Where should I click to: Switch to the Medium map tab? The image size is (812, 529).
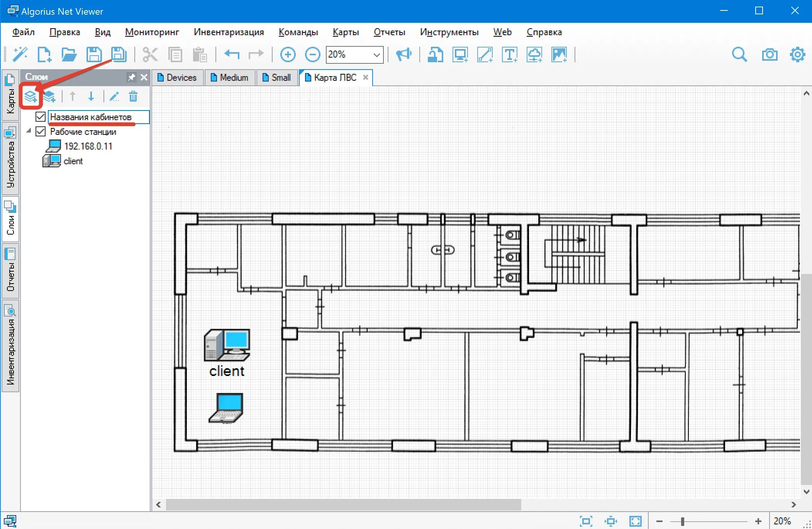[230, 78]
